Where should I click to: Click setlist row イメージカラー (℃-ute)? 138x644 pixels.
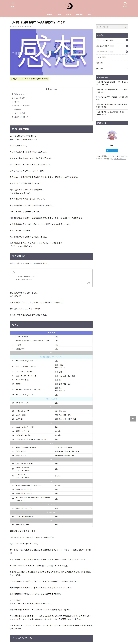click(x=51, y=372)
